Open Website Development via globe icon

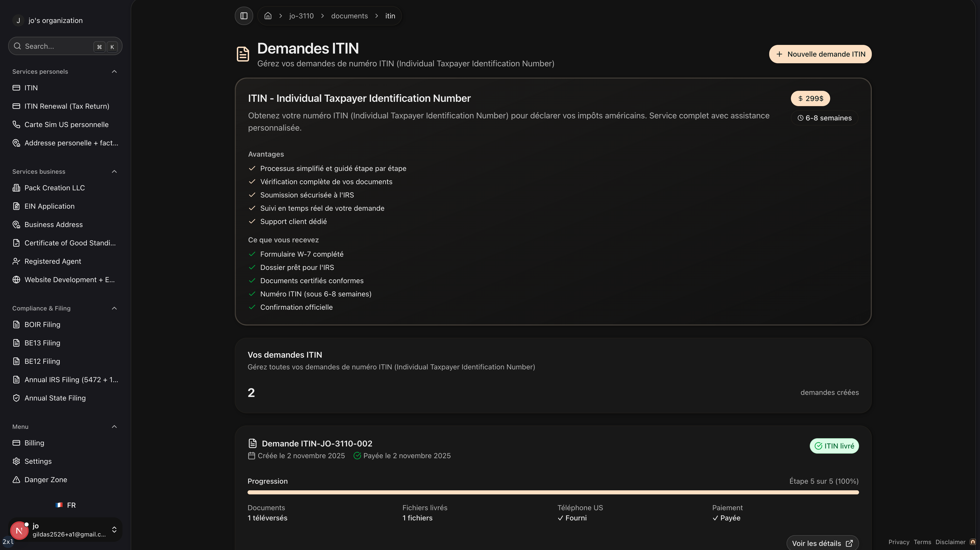coord(17,280)
